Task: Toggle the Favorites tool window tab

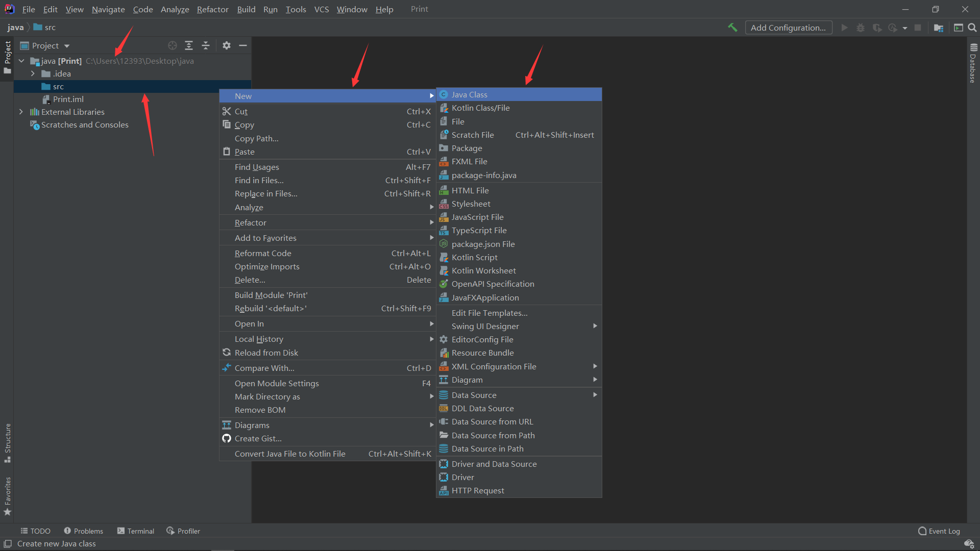Action: (8, 496)
